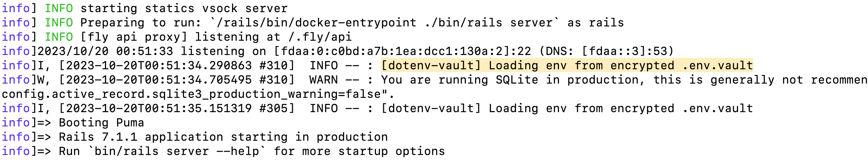This screenshot has height=160, width=868.
Task: Click the "starting statics vsock server" text
Action: (x=184, y=9)
